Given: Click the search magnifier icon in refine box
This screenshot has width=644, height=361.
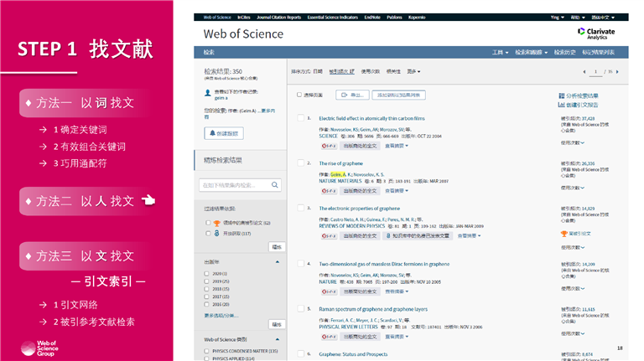Looking at the screenshot, I should (x=274, y=185).
